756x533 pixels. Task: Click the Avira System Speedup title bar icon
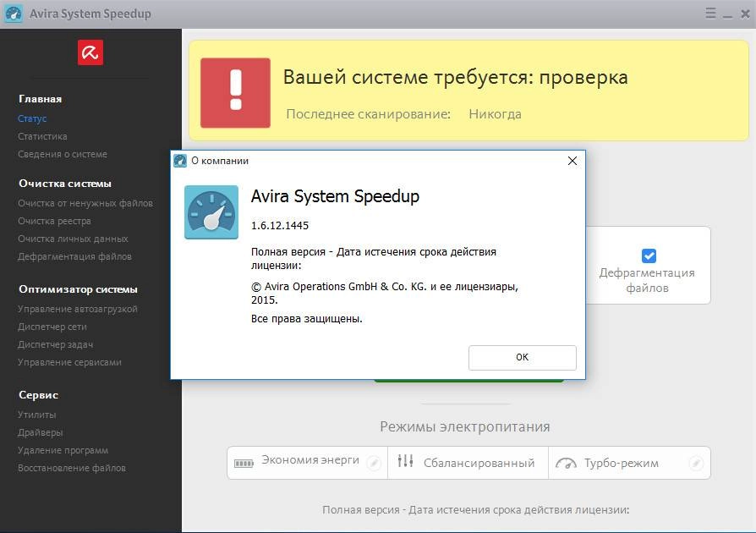[14, 14]
